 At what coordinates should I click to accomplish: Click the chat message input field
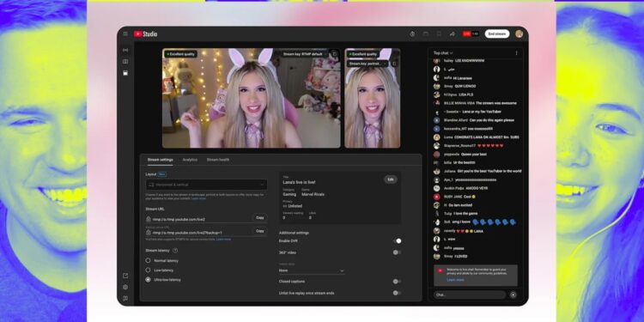470,295
